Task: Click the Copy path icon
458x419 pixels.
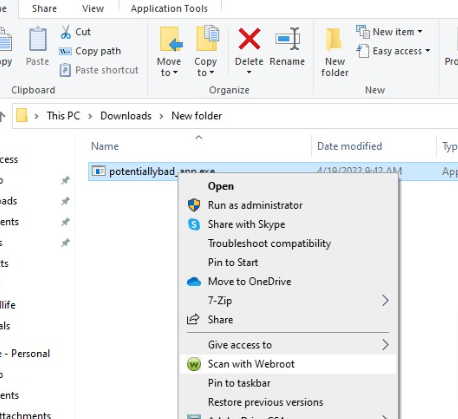Action: coord(65,51)
